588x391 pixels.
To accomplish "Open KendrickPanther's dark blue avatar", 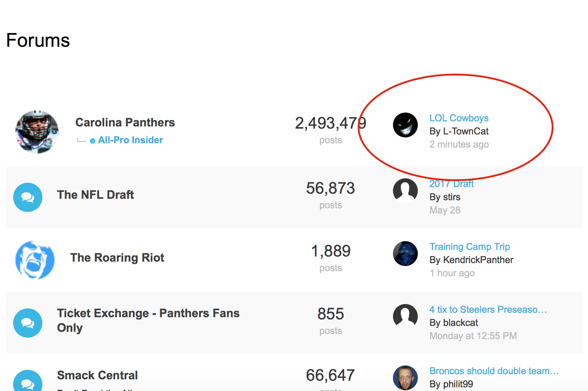I will click(405, 254).
